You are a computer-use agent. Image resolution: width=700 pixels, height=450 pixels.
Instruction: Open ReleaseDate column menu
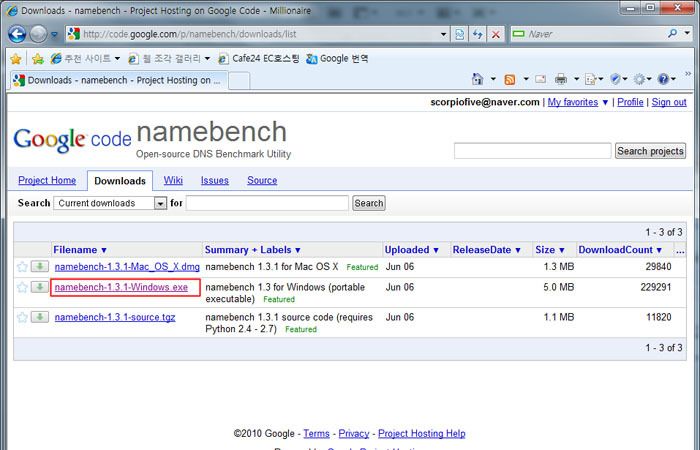(487, 250)
